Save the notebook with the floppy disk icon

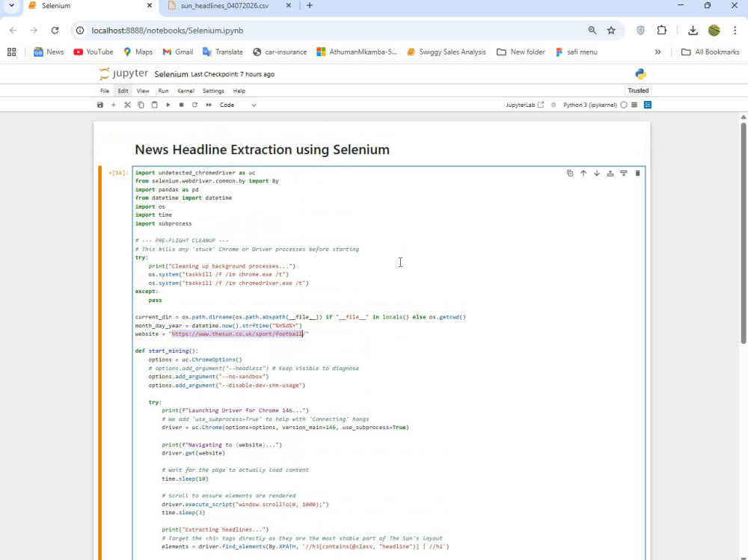coord(99,105)
